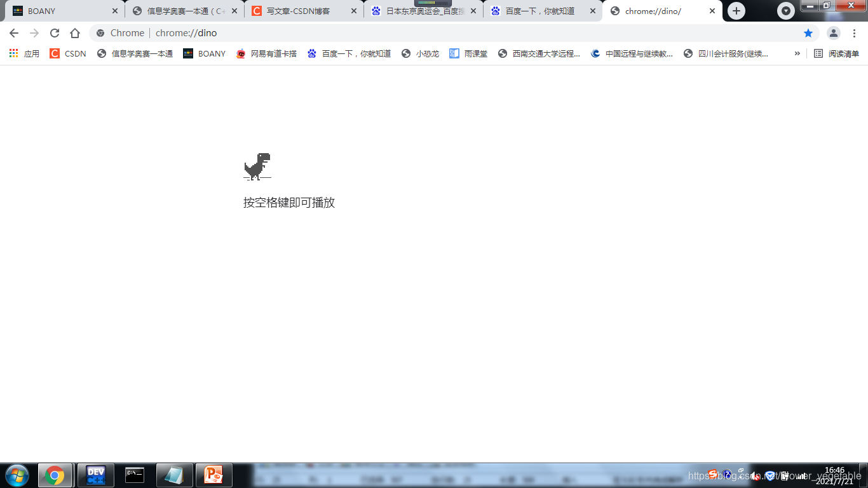Image resolution: width=868 pixels, height=488 pixels.
Task: Switch to the 百度一下，你就知道 tab
Action: [x=541, y=11]
